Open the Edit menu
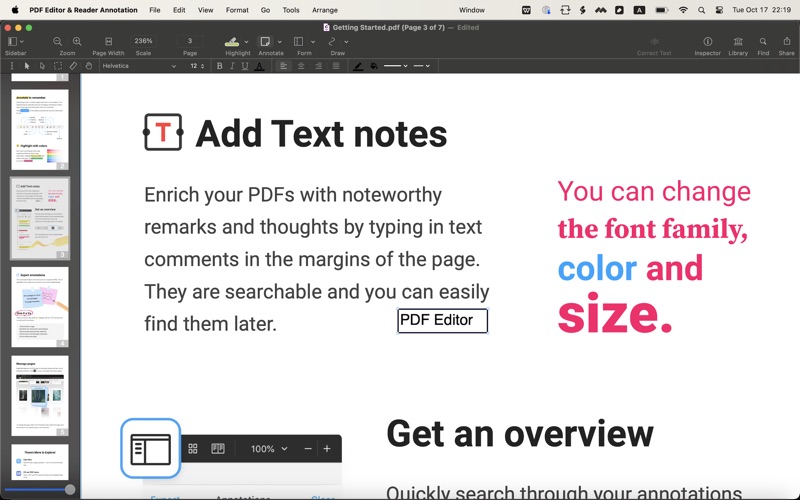The width and height of the screenshot is (800, 500). [x=179, y=10]
